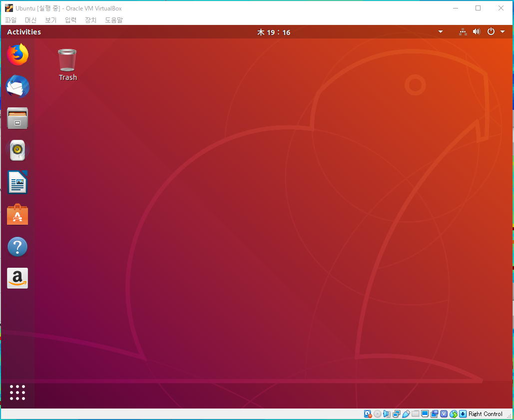Launch Rhythmbox music player from dock
Screen dimensions: 514x420
click(17, 150)
